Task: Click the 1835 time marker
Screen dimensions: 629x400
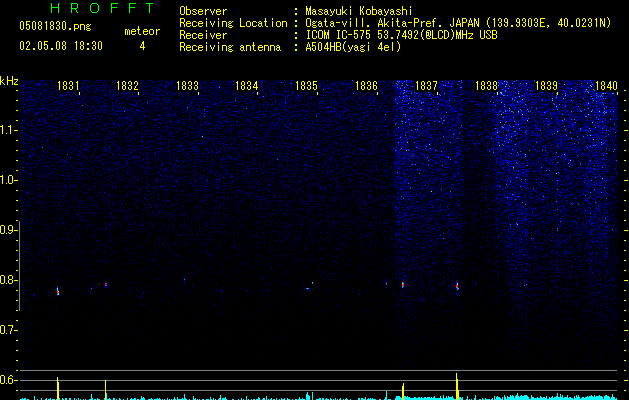Action: (306, 86)
